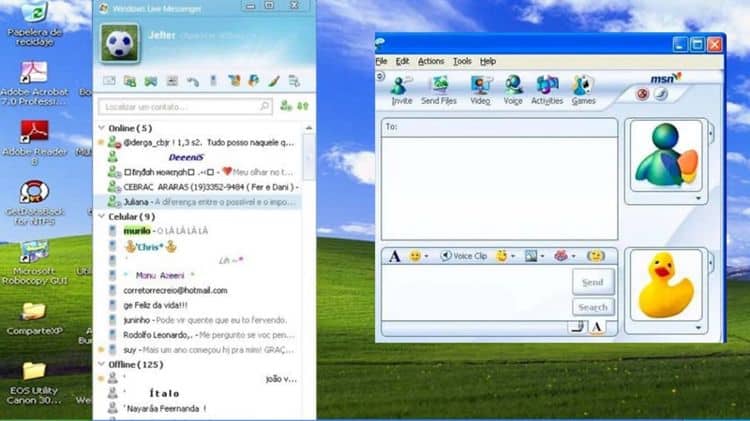
Task: Click the Invite icon in chat toolbar
Action: click(401, 90)
